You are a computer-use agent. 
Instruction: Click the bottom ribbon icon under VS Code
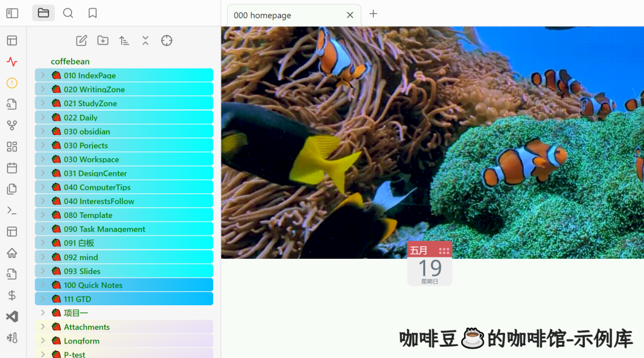[x=12, y=338]
